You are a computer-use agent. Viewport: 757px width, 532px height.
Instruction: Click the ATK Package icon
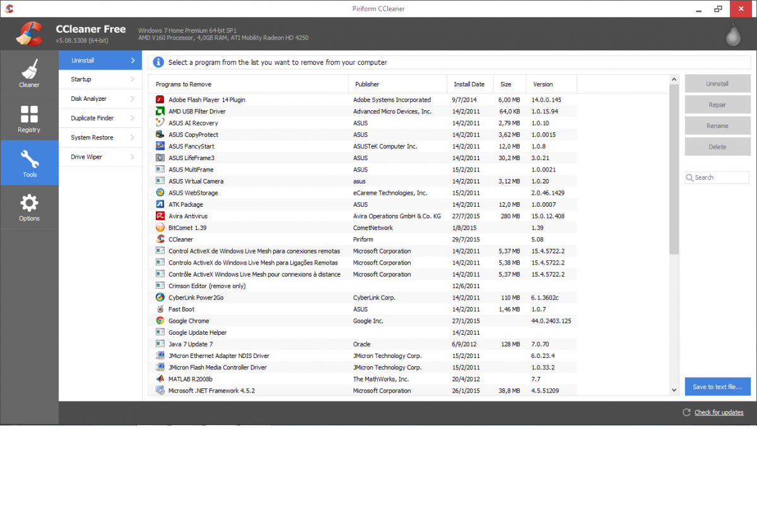click(x=160, y=204)
